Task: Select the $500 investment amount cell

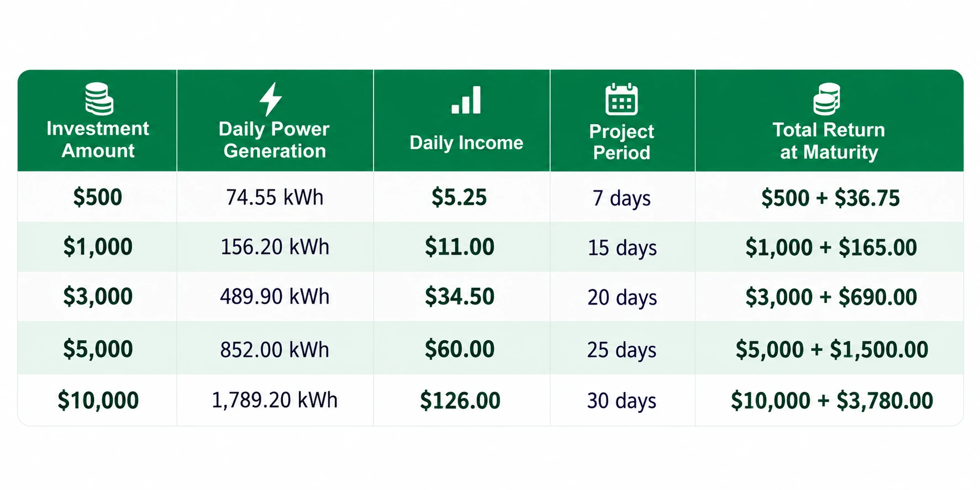Action: [98, 197]
